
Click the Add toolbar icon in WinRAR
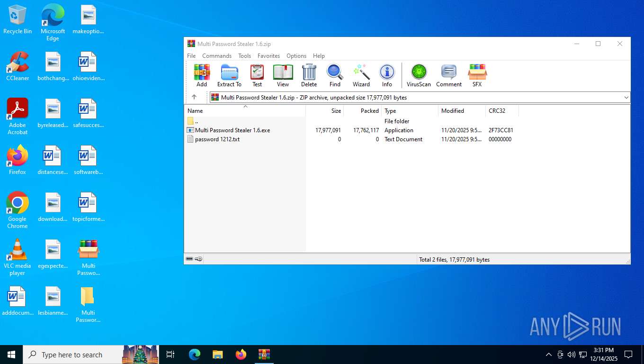point(202,76)
